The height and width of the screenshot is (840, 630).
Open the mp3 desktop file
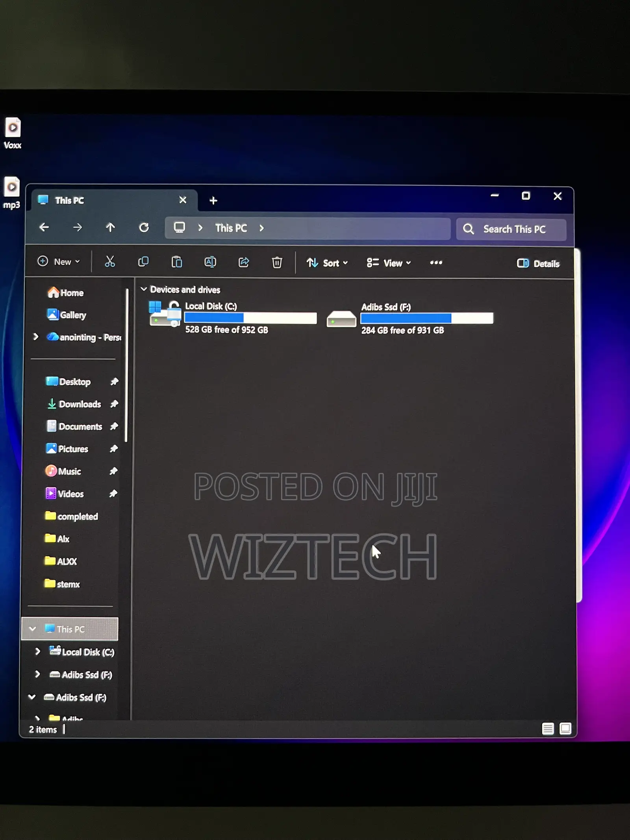pyautogui.click(x=11, y=193)
